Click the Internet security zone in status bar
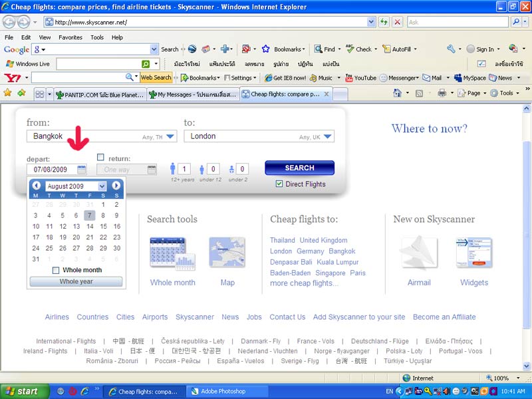Image resolution: width=532 pixels, height=399 pixels. pyautogui.click(x=418, y=378)
